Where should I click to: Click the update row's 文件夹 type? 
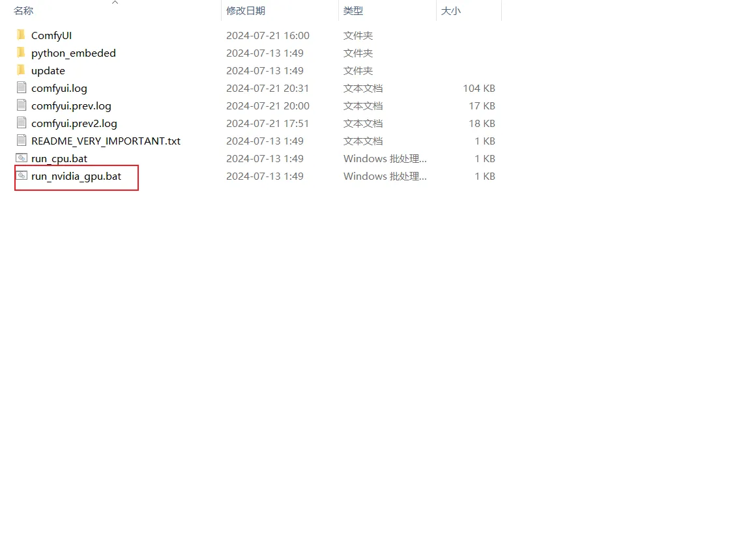click(358, 71)
